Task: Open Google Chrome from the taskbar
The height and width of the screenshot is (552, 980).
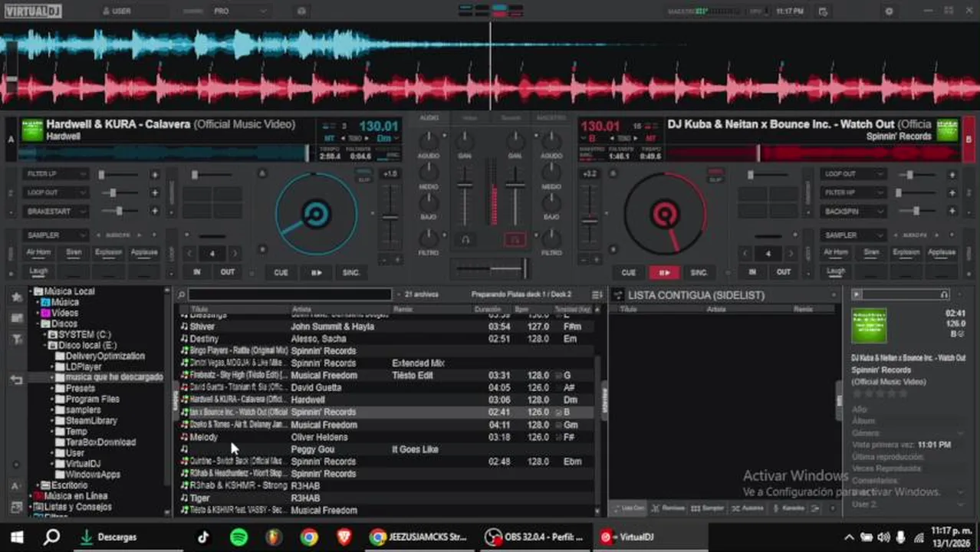Action: (309, 537)
